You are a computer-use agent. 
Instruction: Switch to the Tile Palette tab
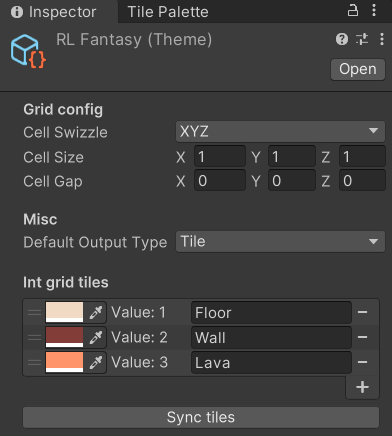click(168, 12)
